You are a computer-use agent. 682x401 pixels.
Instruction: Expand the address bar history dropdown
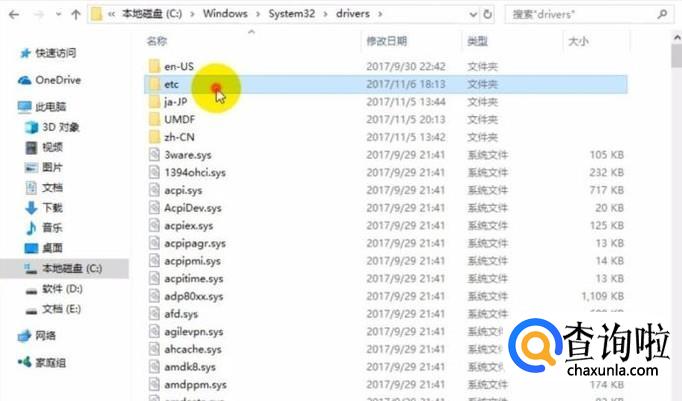click(x=473, y=15)
